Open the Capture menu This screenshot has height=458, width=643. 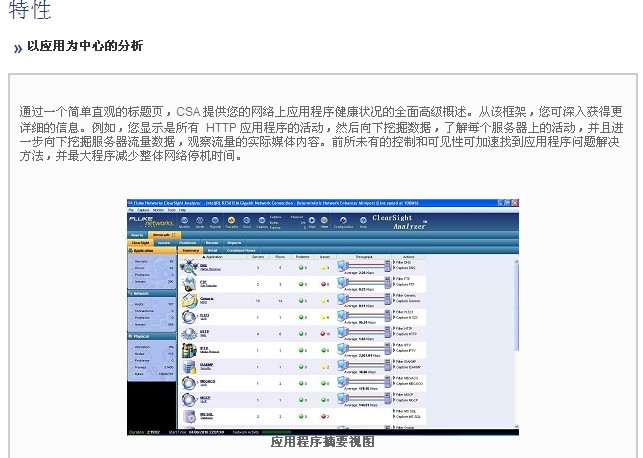142,210
